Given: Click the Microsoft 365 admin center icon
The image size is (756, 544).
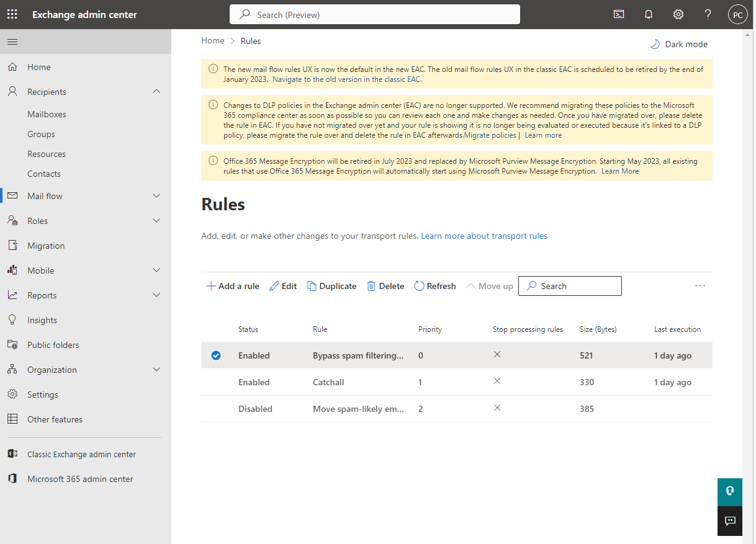Looking at the screenshot, I should (12, 479).
